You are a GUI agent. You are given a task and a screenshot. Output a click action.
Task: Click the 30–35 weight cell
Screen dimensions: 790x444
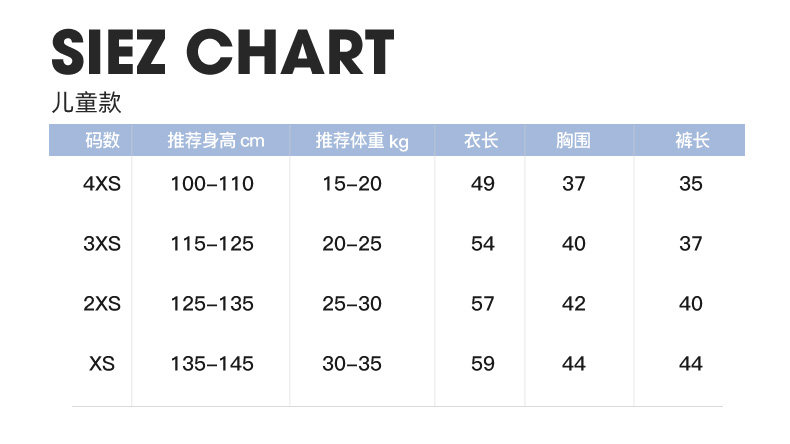(352, 364)
